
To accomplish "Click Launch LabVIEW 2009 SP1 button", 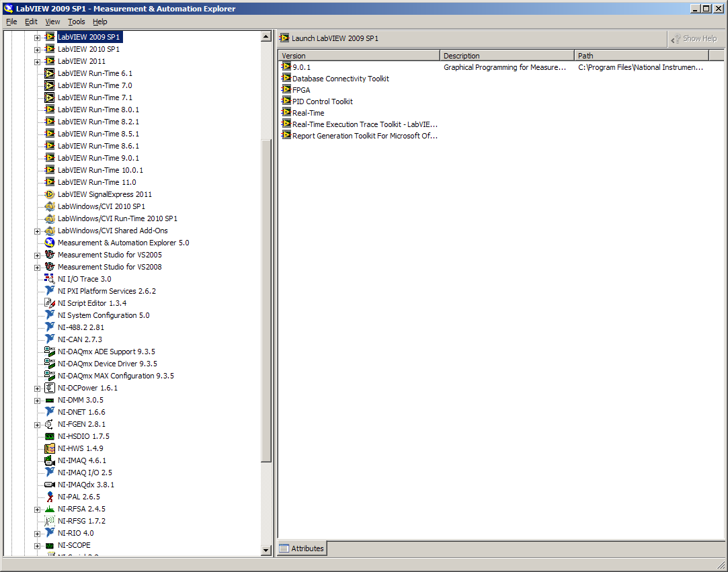I will 329,38.
